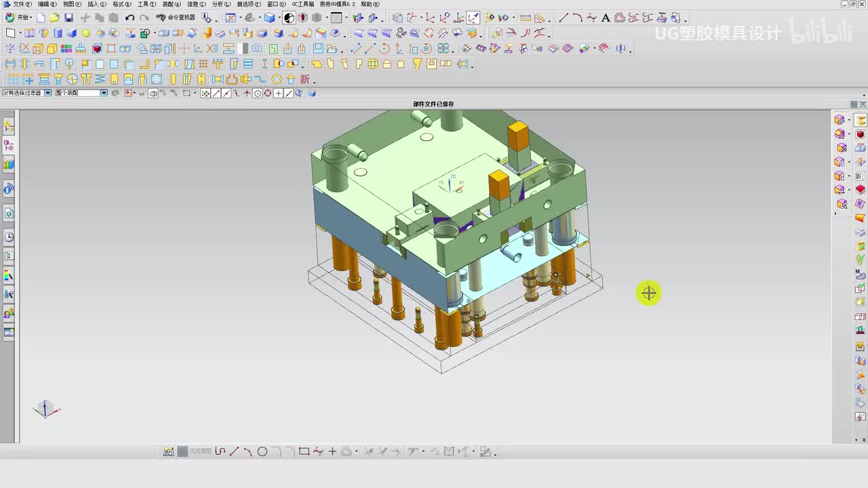Click the blue block primitive icon
Image resolution: width=868 pixels, height=488 pixels.
(71, 33)
